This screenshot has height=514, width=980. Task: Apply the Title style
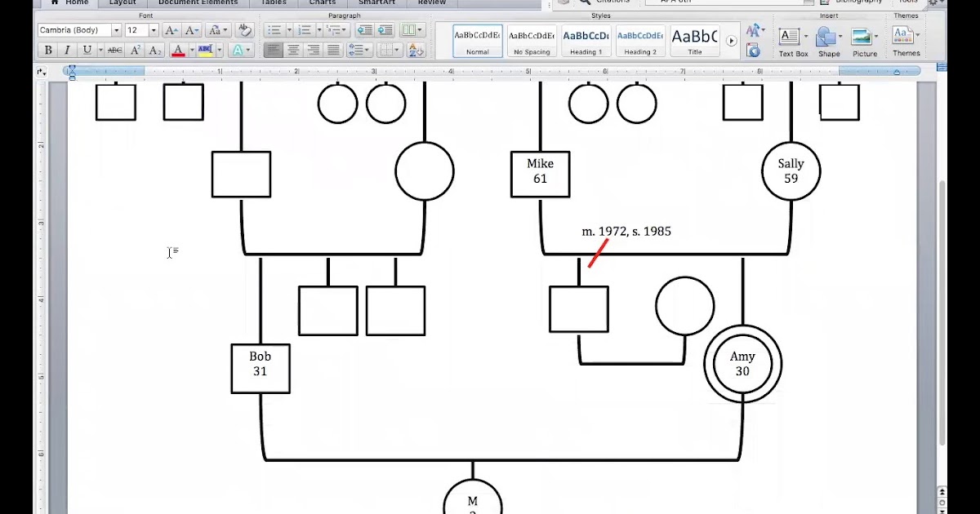coord(694,41)
